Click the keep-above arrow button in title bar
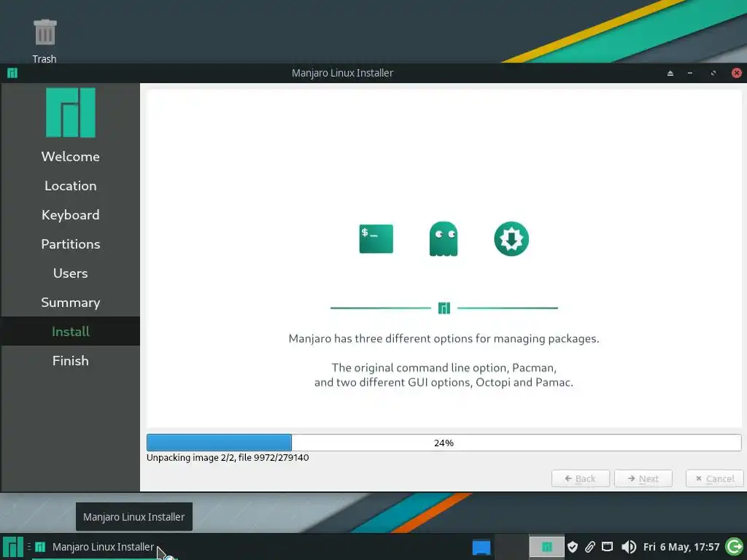 [x=670, y=73]
